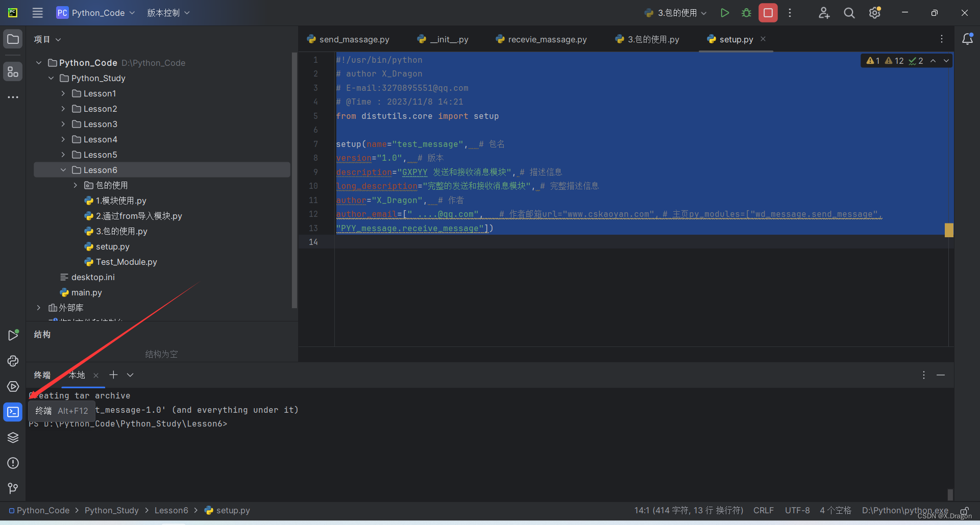Go to next highlighted error arrow
The height and width of the screenshot is (525, 980).
click(946, 61)
